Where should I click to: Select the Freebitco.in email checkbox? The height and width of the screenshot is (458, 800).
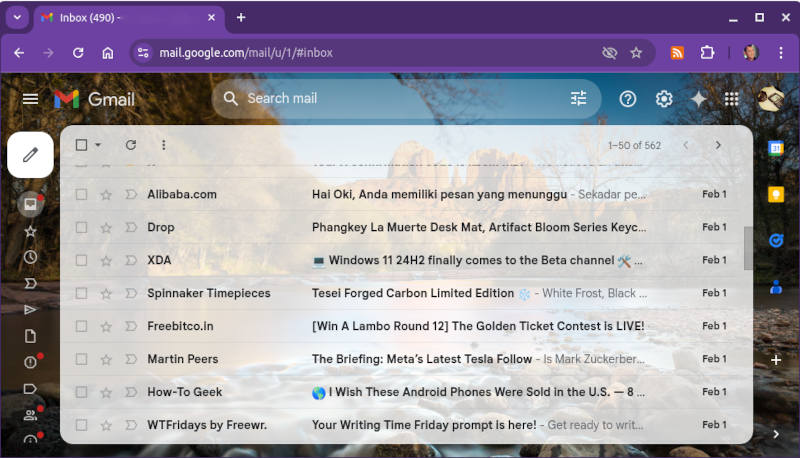[81, 326]
